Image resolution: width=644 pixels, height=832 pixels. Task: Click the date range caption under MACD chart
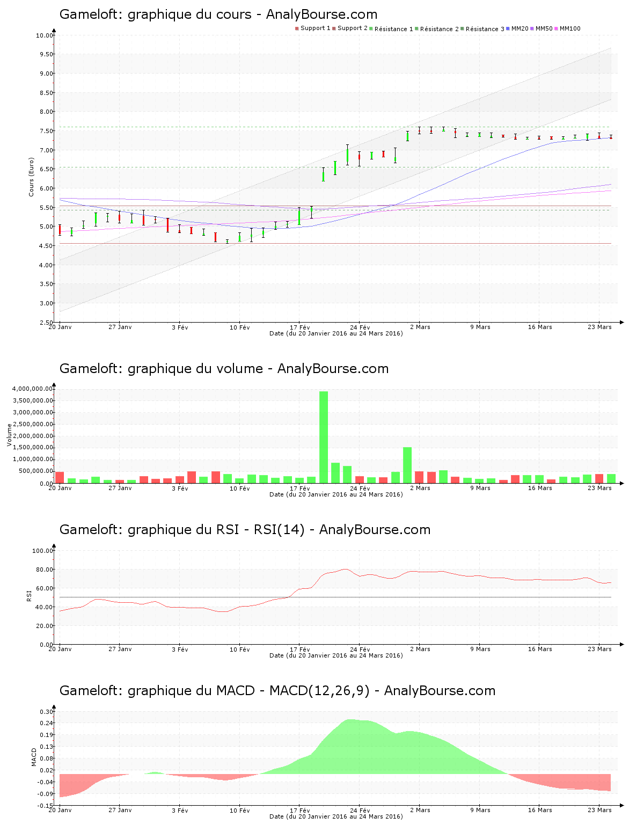click(336, 816)
